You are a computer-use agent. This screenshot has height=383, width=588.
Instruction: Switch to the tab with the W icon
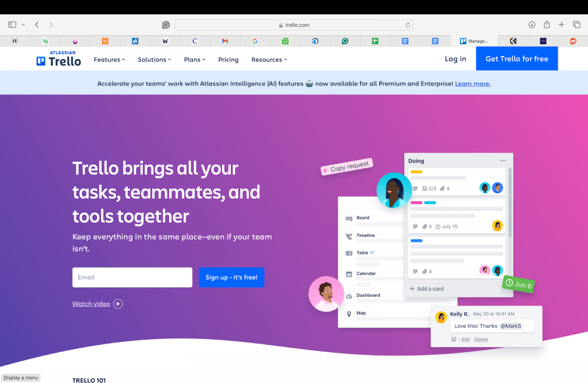point(165,41)
